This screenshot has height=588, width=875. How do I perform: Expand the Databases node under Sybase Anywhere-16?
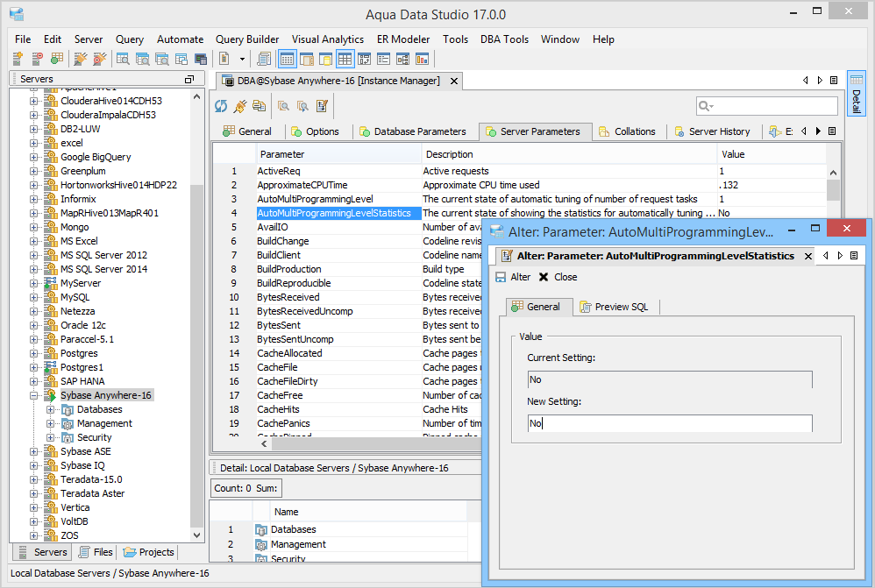(x=50, y=409)
